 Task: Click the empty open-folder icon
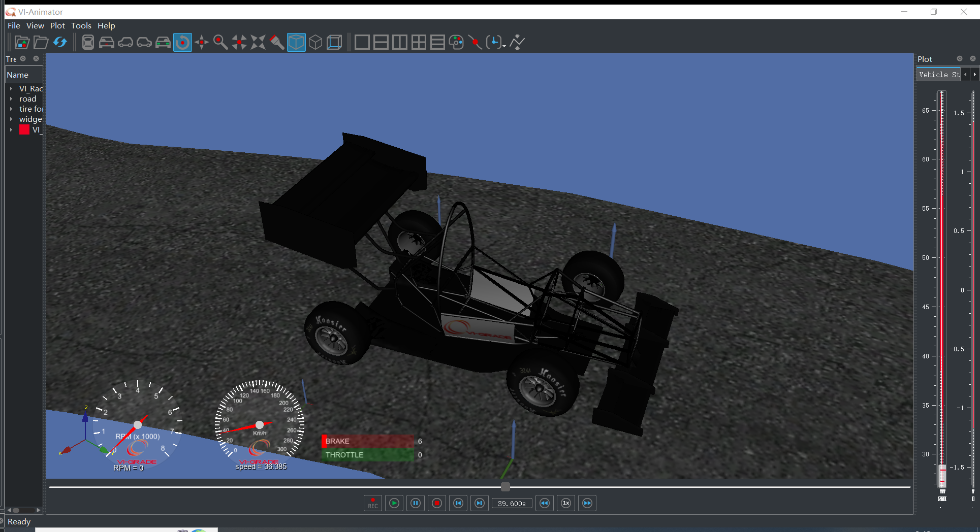point(41,43)
